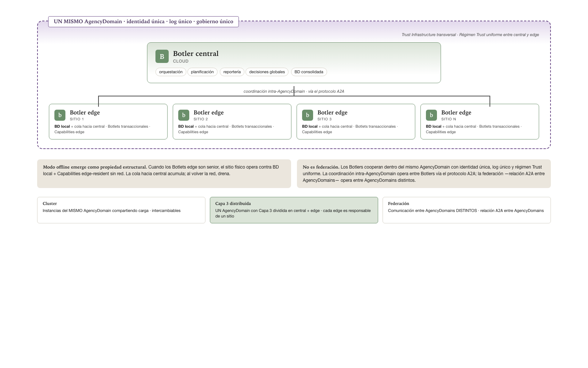
Task: Click 'Botlets transaccionales' text in Sitio 3 card
Action: pyautogui.click(x=376, y=127)
